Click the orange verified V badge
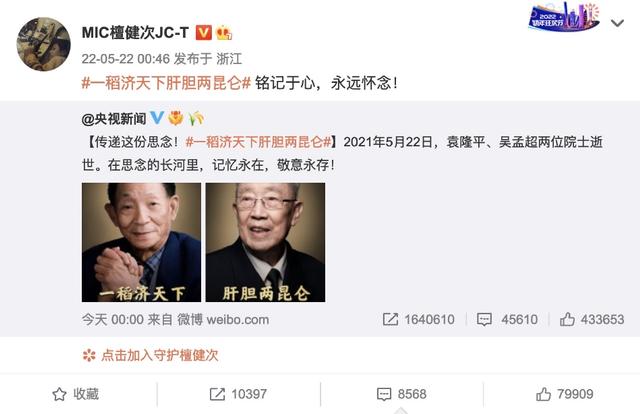This screenshot has width=640, height=414. (204, 33)
